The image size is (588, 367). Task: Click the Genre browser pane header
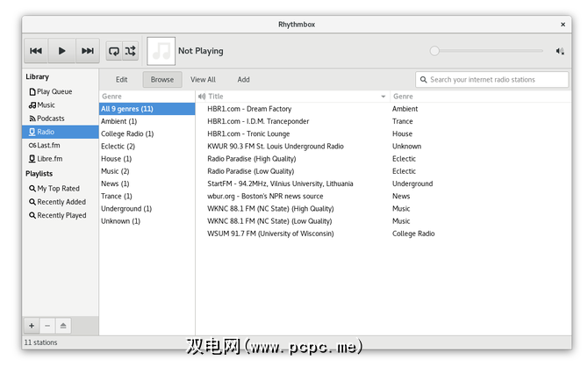(147, 97)
